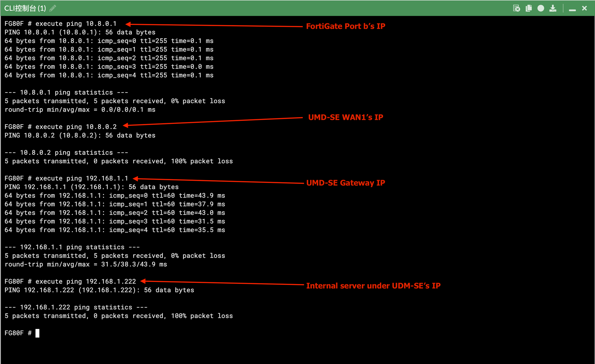Click the '10.8.0.2 ping statistics' line
The height and width of the screenshot is (364, 595).
[x=66, y=153]
